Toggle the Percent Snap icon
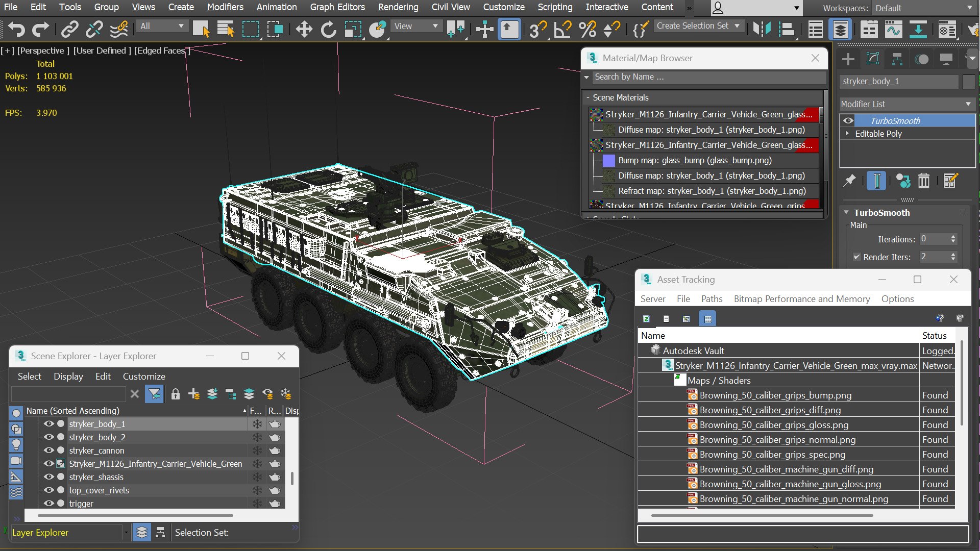Image resolution: width=980 pixels, height=551 pixels. [587, 29]
